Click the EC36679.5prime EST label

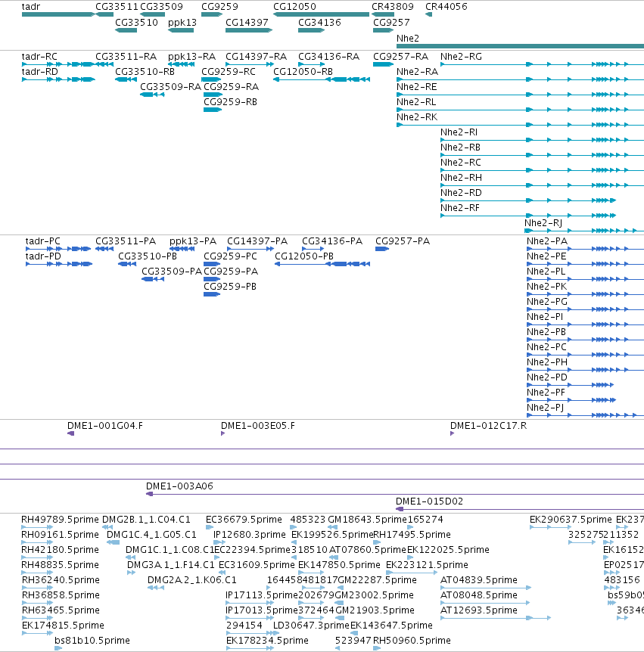(x=244, y=520)
